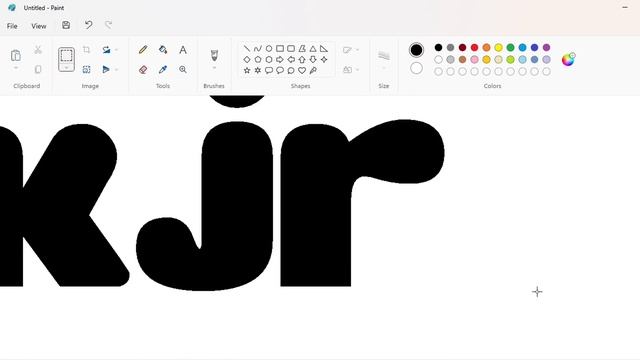Pick the red palette color
640x360 pixels.
point(474,48)
